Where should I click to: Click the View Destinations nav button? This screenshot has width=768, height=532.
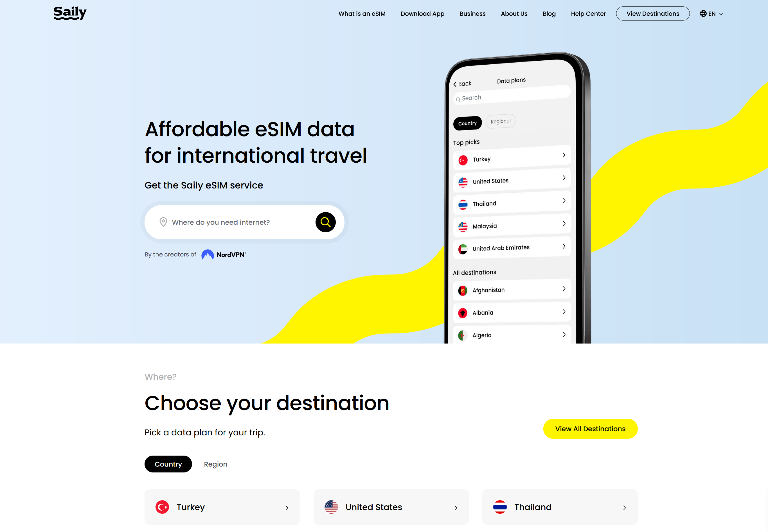click(652, 13)
